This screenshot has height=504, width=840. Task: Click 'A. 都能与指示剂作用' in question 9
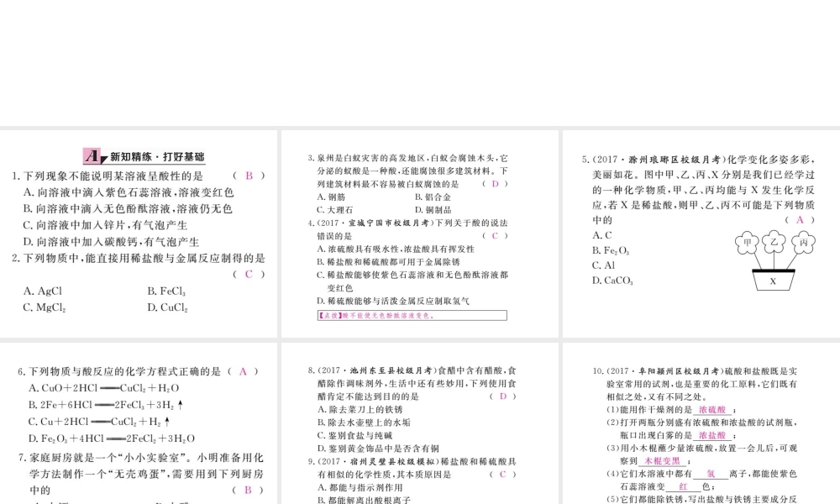tap(360, 487)
